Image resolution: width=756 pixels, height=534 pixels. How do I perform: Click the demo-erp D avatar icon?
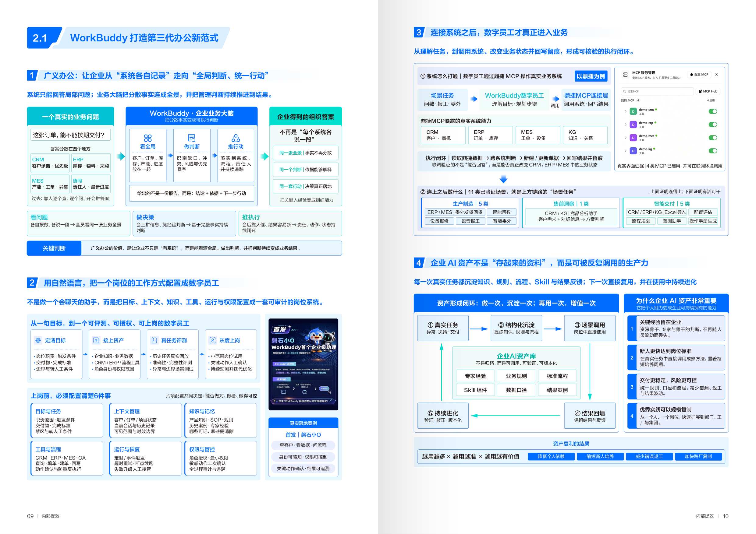pos(633,125)
